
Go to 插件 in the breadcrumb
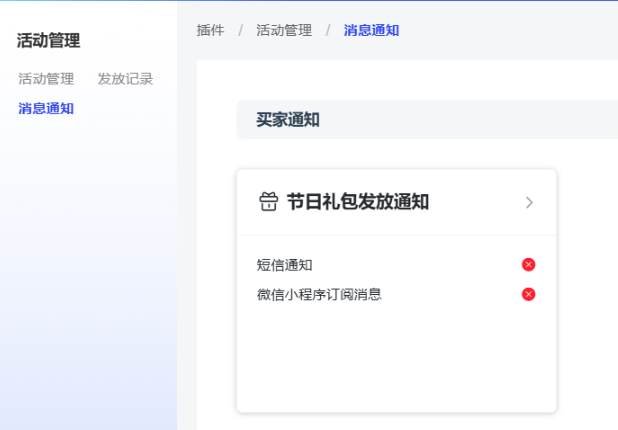coord(210,31)
